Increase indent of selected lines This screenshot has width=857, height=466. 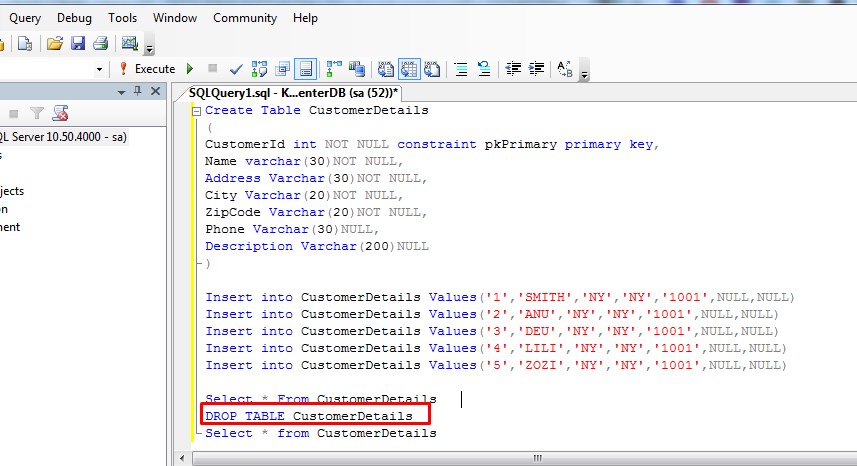point(537,69)
